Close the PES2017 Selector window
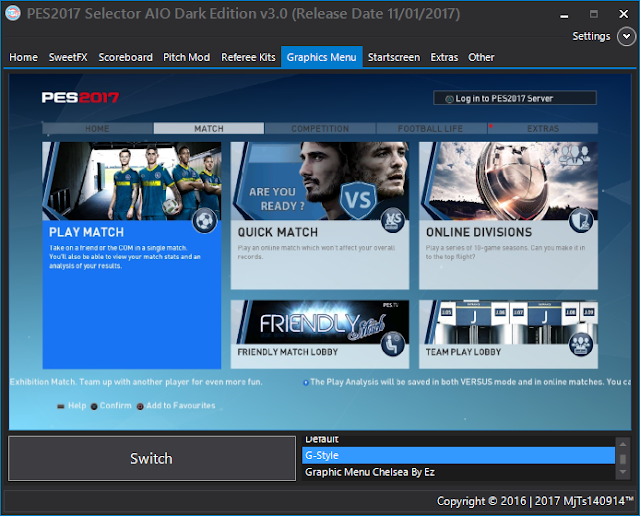This screenshot has width=640, height=516. [x=624, y=14]
